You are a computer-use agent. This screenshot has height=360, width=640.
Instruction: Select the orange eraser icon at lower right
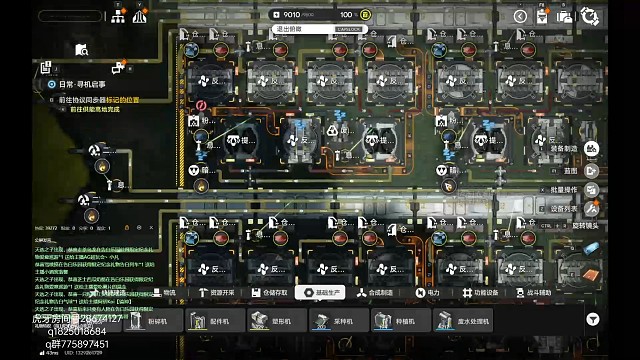tap(591, 275)
